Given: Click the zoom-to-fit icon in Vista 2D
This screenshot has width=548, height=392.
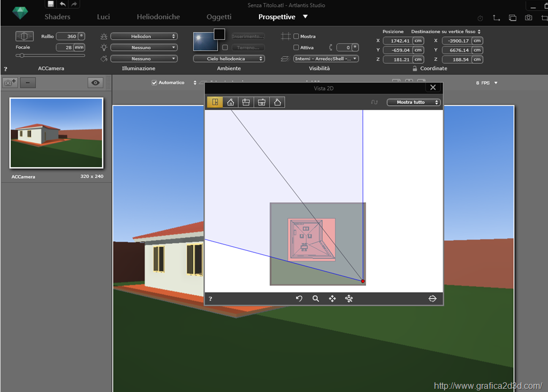Looking at the screenshot, I should pos(349,299).
